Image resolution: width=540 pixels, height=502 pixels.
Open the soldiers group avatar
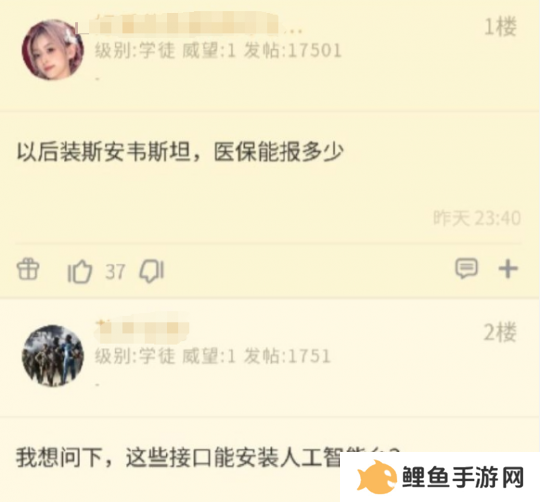pos(53,355)
